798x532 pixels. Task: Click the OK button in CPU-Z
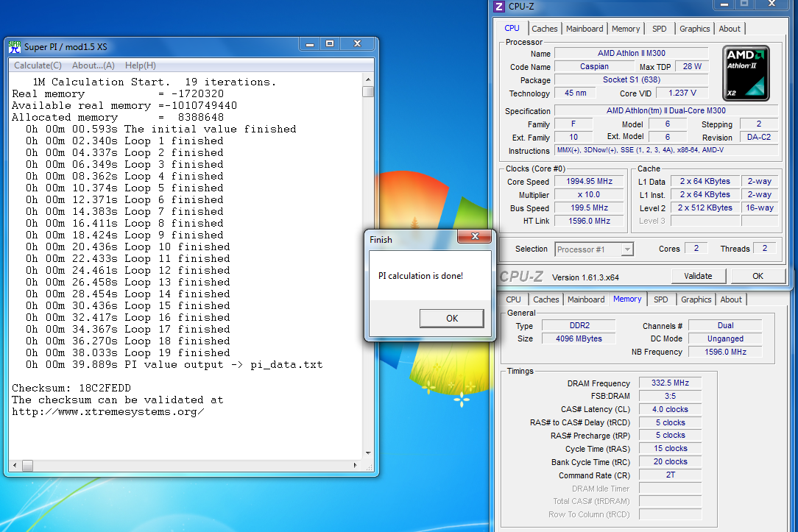[x=758, y=276]
